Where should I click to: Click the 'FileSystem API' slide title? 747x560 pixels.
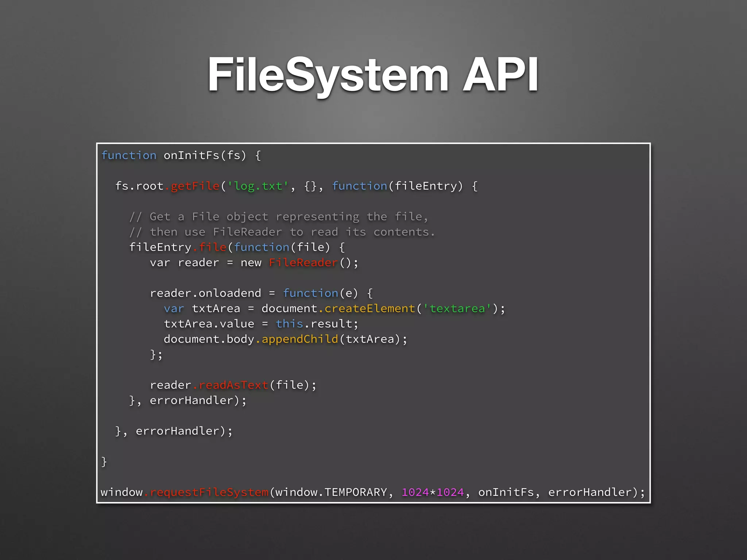(x=373, y=76)
